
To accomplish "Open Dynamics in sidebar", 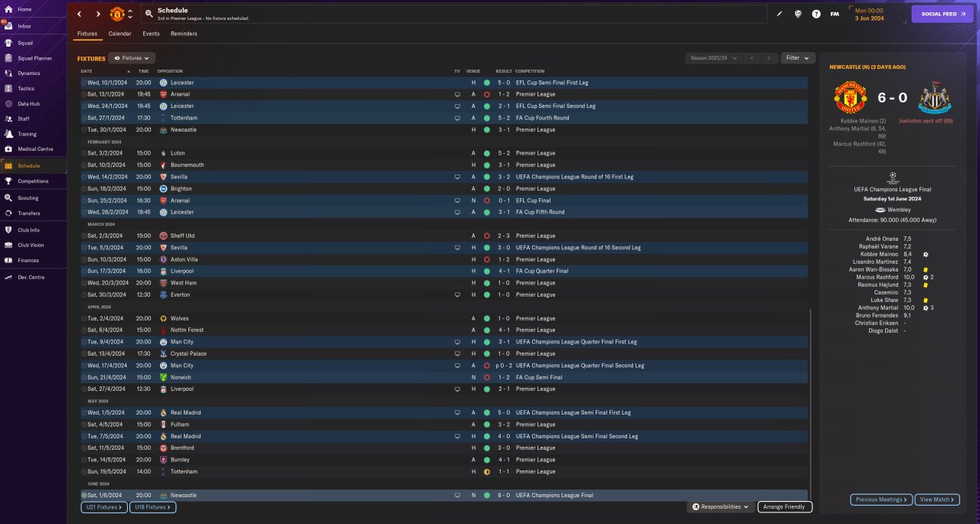I will pos(28,73).
